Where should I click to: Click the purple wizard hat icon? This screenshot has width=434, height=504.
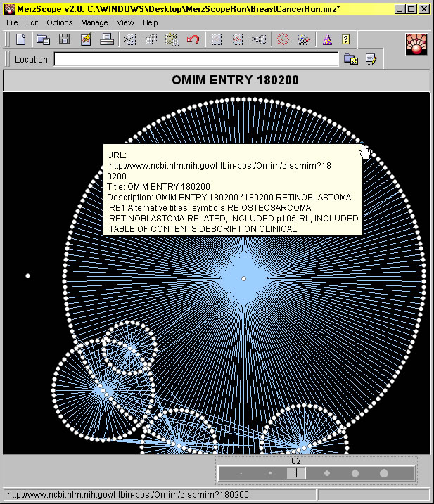click(x=326, y=39)
